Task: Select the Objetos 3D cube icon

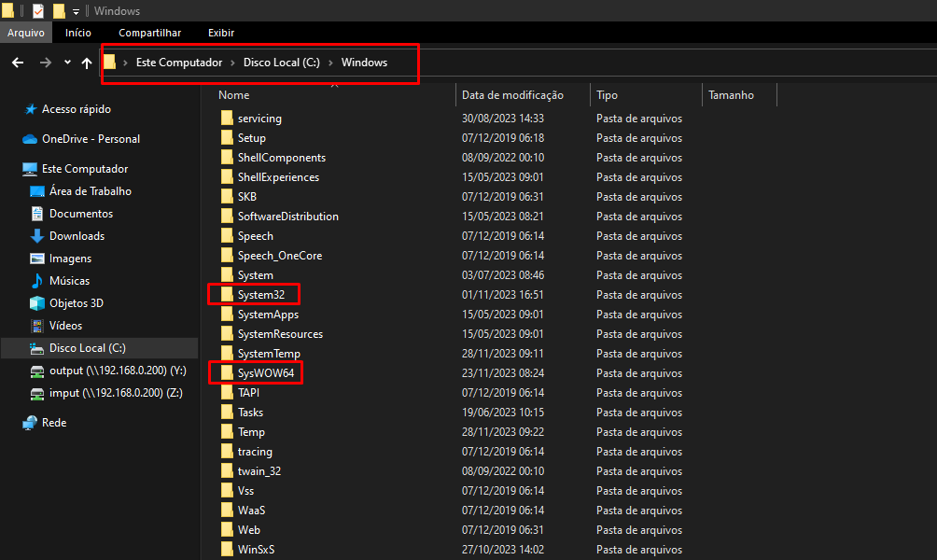Action: tap(37, 303)
